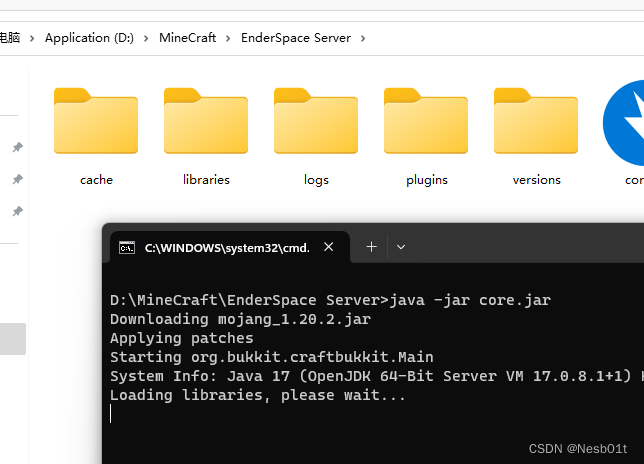Open the plugins folder
Screen dimensions: 644x464
[426, 124]
